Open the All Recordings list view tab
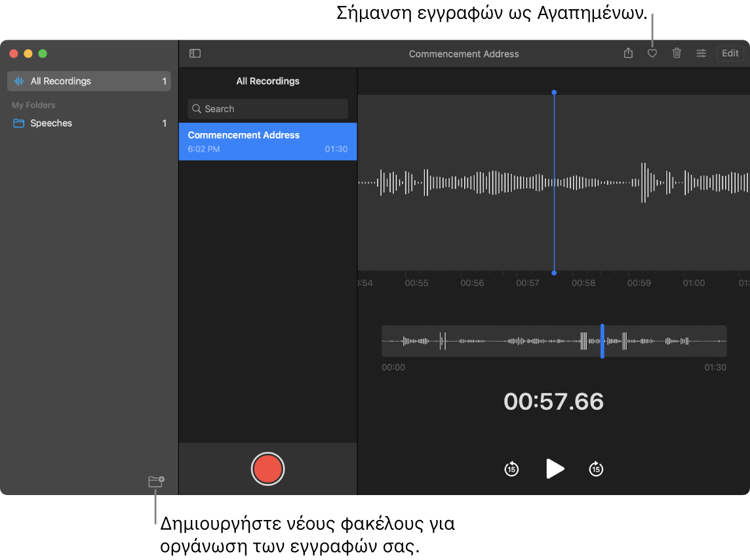750x560 pixels. (267, 81)
